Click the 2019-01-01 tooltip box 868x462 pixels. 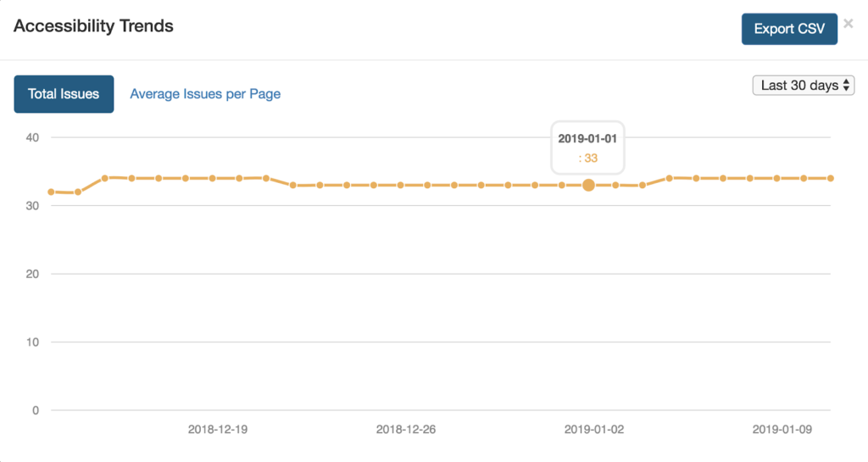(587, 148)
